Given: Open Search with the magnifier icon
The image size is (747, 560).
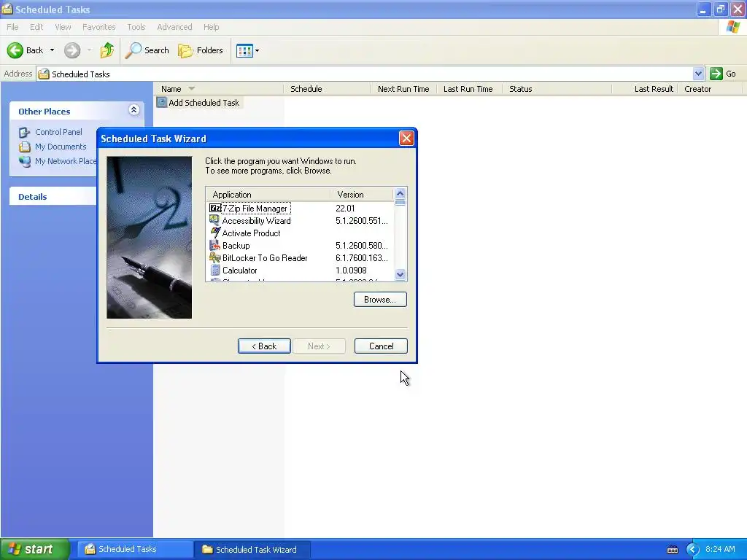Looking at the screenshot, I should [x=133, y=50].
